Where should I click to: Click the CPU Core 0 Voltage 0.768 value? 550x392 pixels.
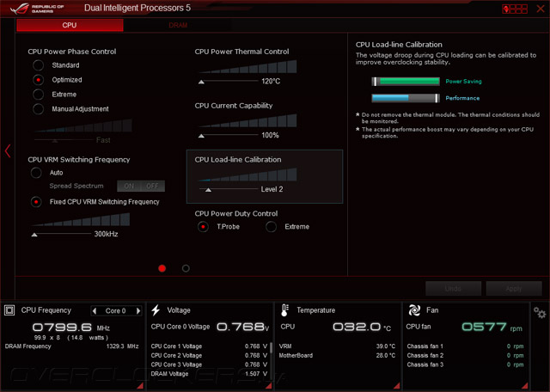(242, 327)
